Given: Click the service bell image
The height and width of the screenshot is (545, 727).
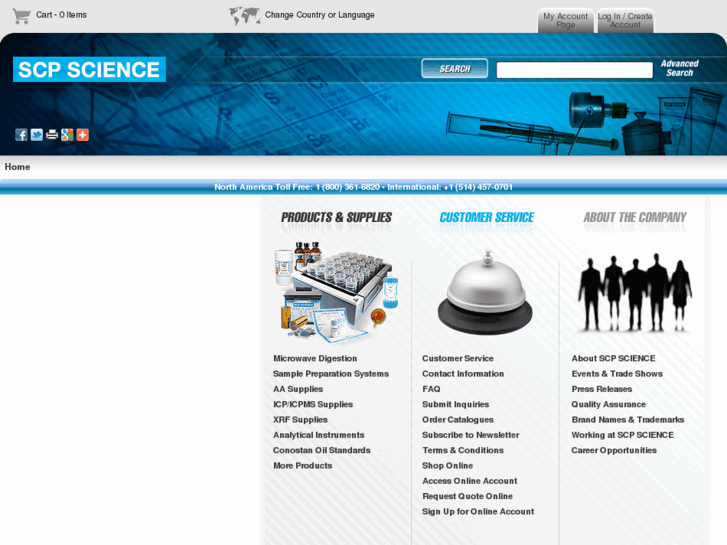Looking at the screenshot, I should pyautogui.click(x=485, y=292).
